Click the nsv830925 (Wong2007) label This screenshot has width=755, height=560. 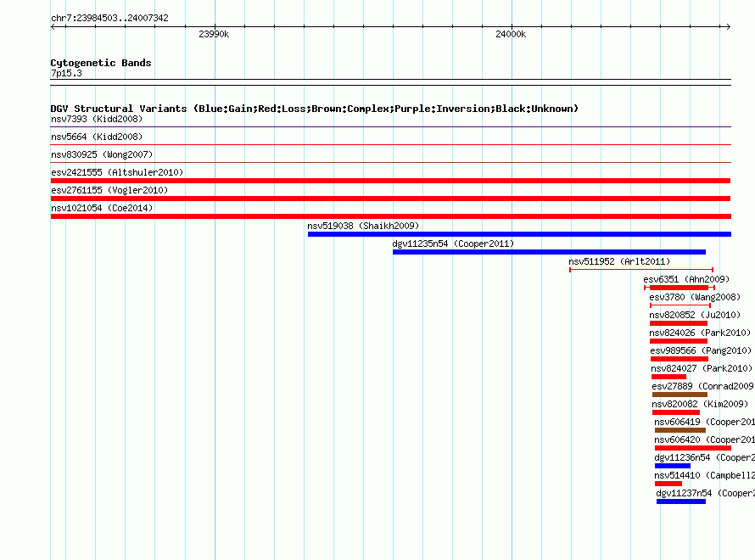click(x=102, y=154)
